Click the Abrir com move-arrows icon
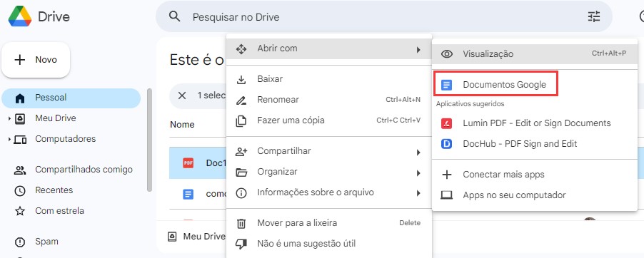 (x=241, y=49)
